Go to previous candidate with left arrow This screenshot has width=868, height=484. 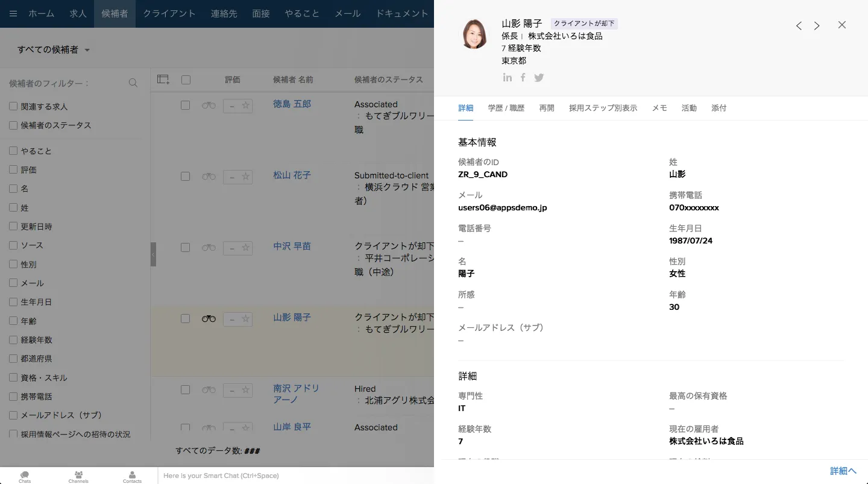tap(799, 26)
